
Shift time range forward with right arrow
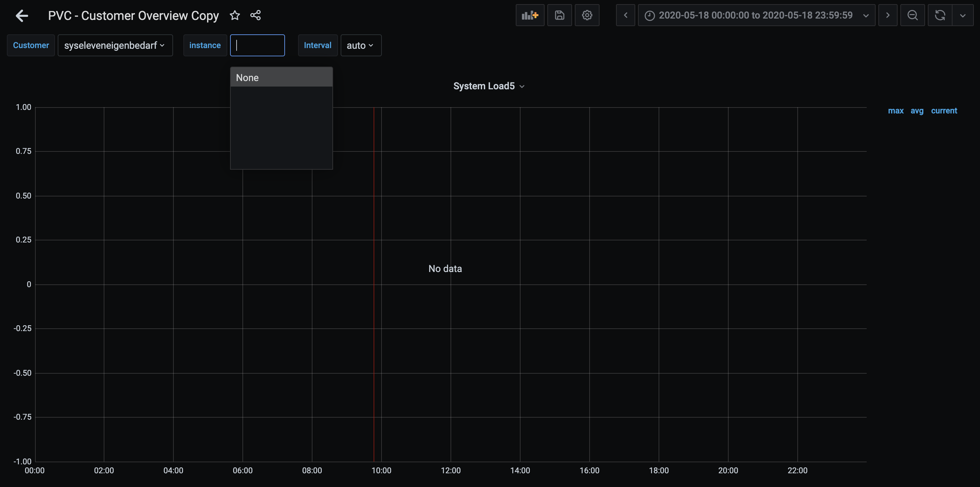coord(888,15)
